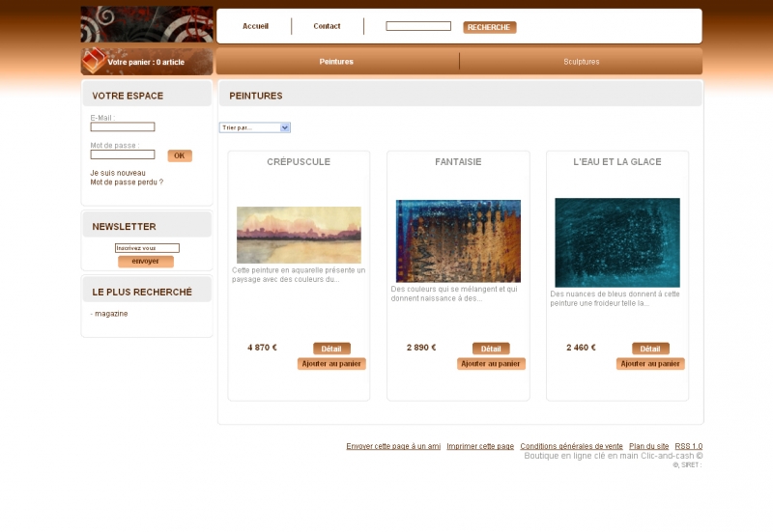The width and height of the screenshot is (773, 532).
Task: Focus the E-Mail input field
Action: pyautogui.click(x=123, y=126)
